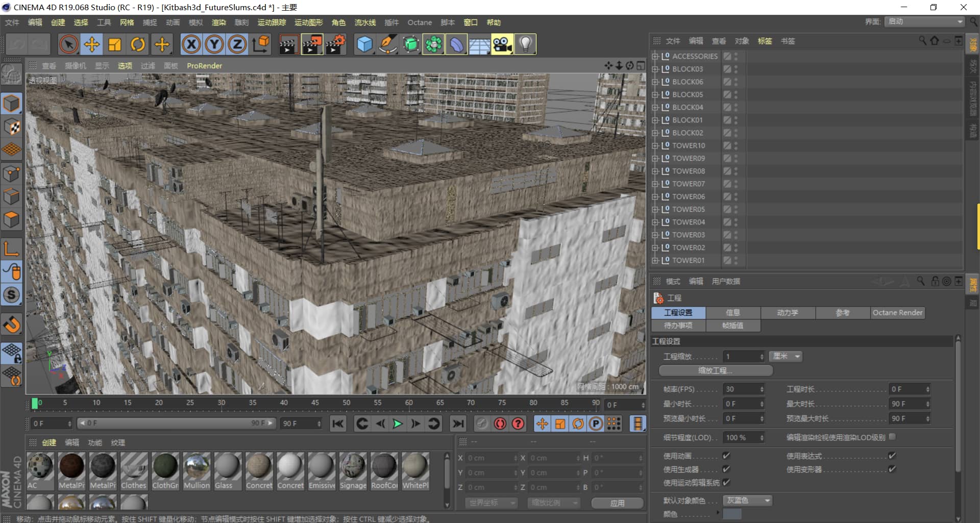Viewport: 980px width, 523px height.
Task: Open the ProRender viewport menu
Action: (204, 66)
